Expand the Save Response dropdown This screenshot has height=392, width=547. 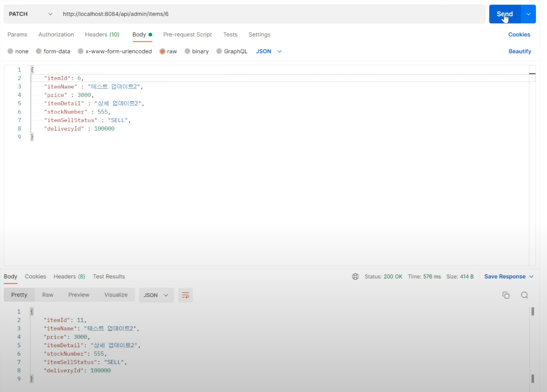coord(508,277)
